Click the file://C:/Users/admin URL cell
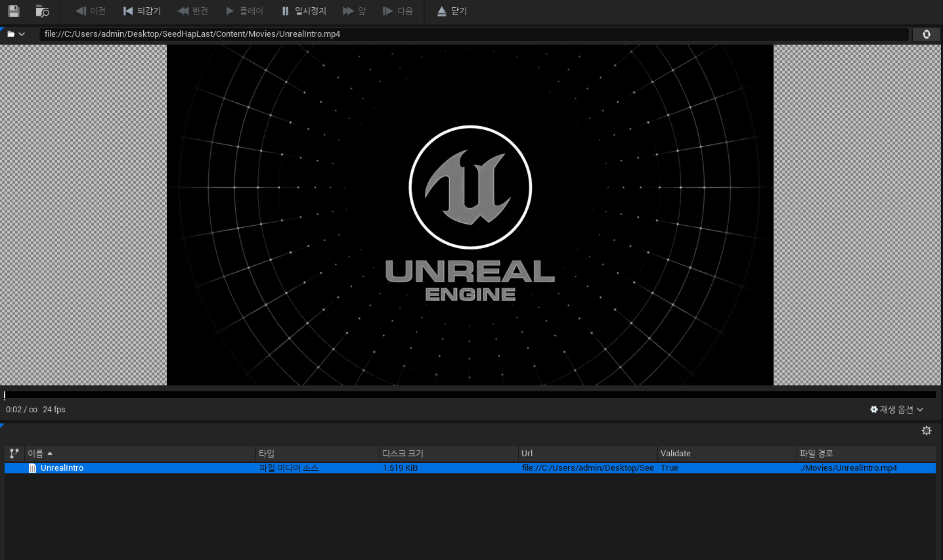This screenshot has width=943, height=560. [x=588, y=468]
